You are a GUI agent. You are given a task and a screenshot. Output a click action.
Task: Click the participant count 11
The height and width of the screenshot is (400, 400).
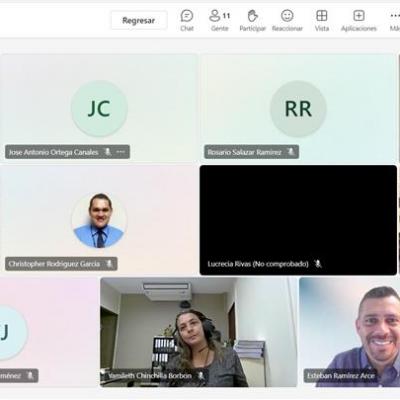tap(226, 16)
